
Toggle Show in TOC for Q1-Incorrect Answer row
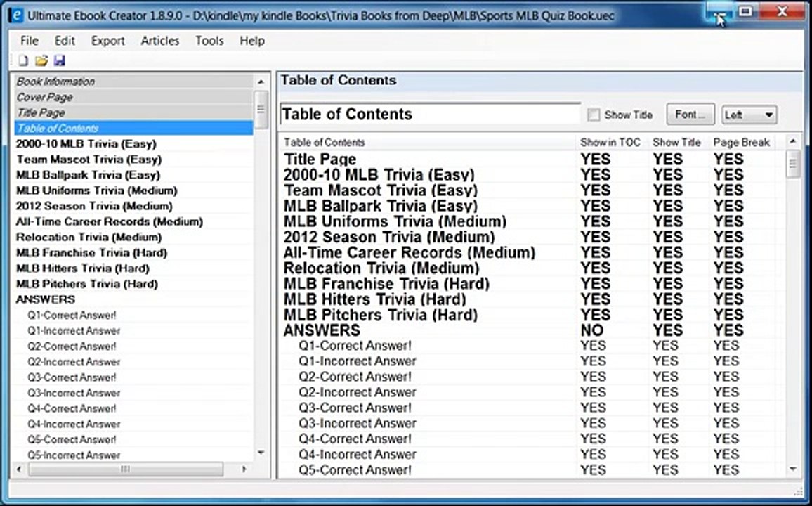[593, 361]
